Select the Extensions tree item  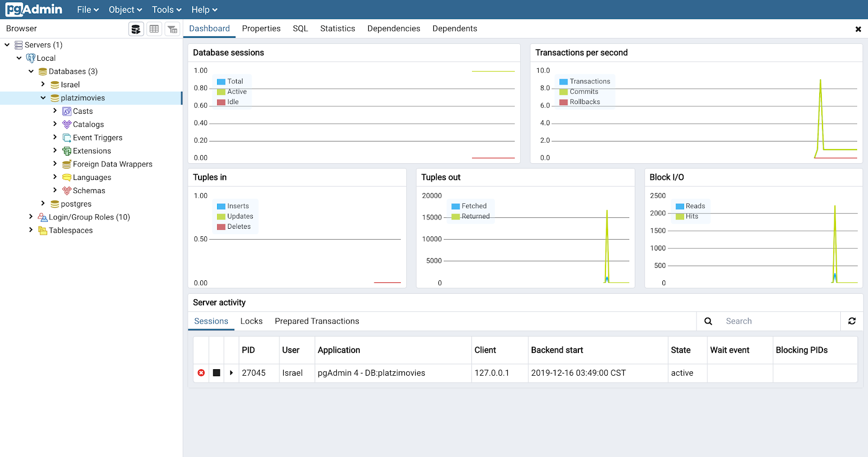92,151
